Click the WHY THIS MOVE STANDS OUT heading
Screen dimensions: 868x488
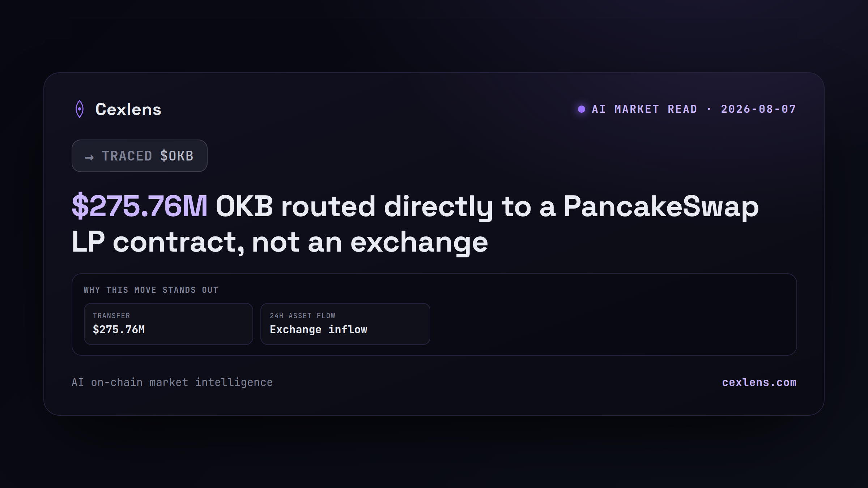pyautogui.click(x=151, y=290)
